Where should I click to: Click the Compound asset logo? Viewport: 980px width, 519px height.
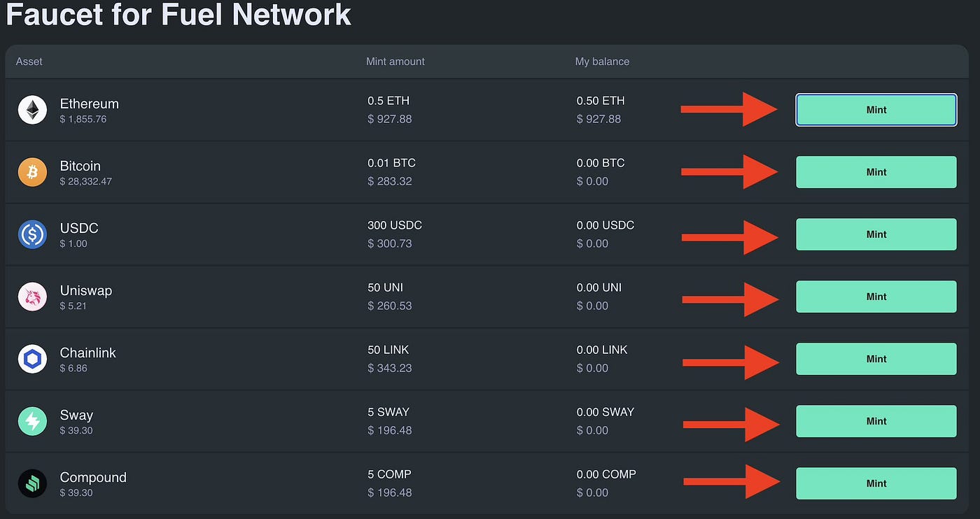(32, 483)
